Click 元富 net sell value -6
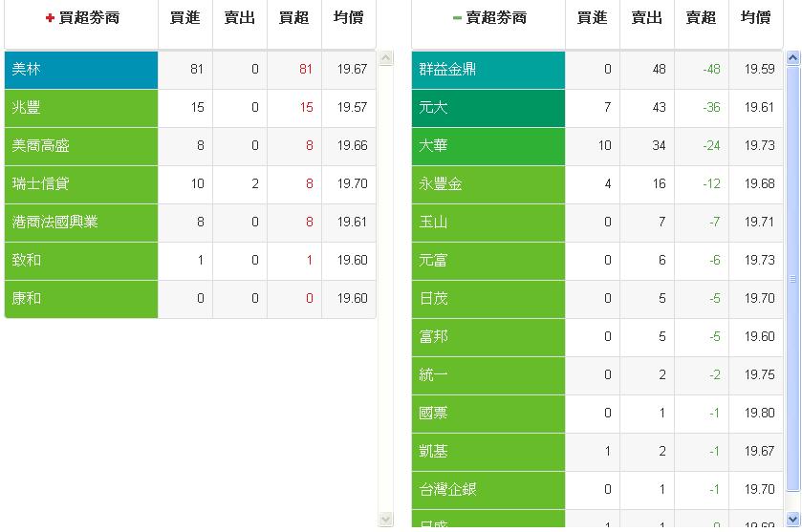The image size is (802, 532). click(715, 260)
